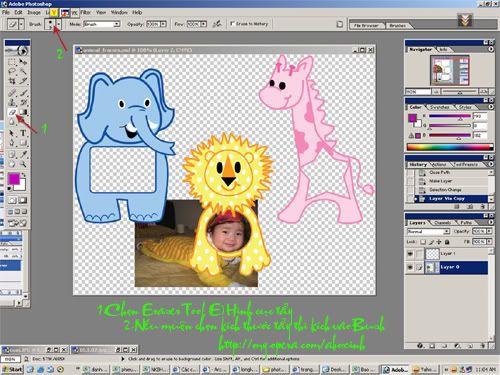Image resolution: width=500 pixels, height=375 pixels.
Task: Select the Layer Via Copy history state
Action: pos(451,199)
